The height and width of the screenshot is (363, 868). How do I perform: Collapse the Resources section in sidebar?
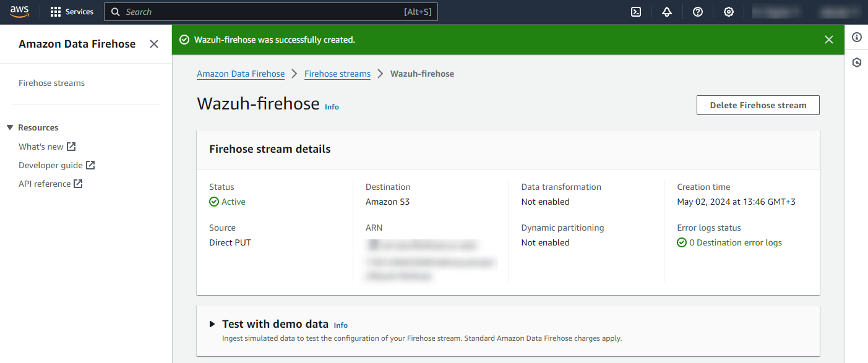10,127
